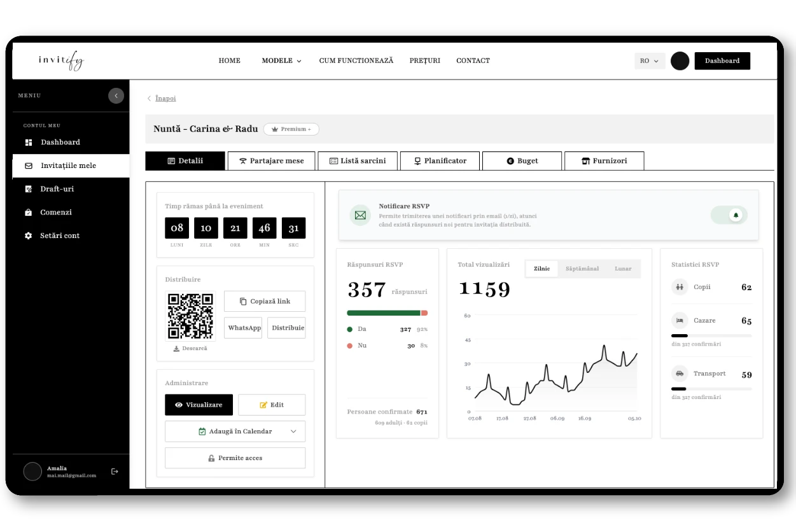
Task: Open the PREȚURI page
Action: click(x=425, y=60)
